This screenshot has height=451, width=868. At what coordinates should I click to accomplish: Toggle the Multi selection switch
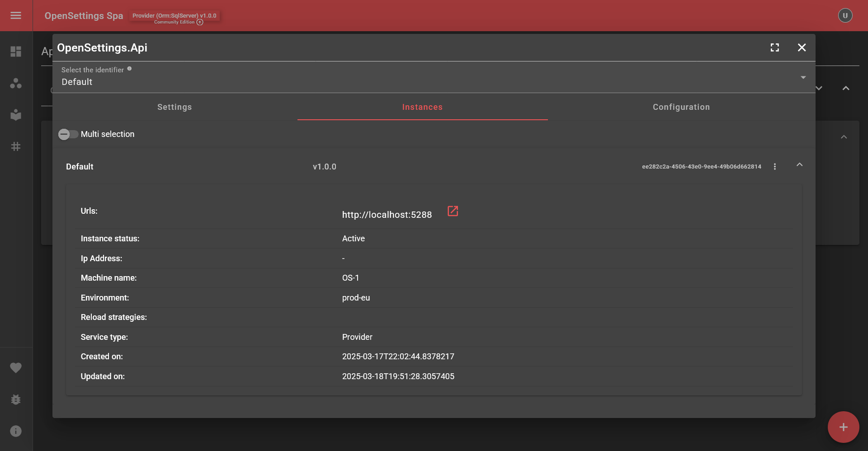coord(67,134)
